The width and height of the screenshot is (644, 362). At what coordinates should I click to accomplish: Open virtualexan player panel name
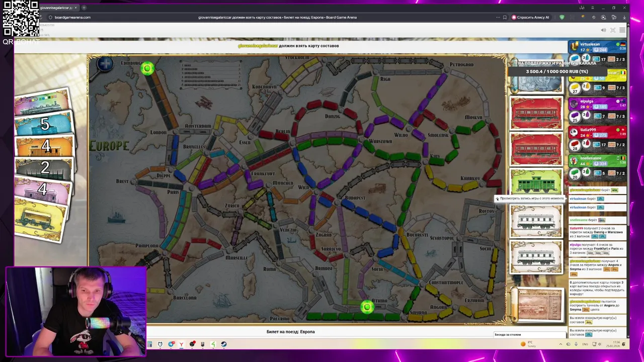589,44
